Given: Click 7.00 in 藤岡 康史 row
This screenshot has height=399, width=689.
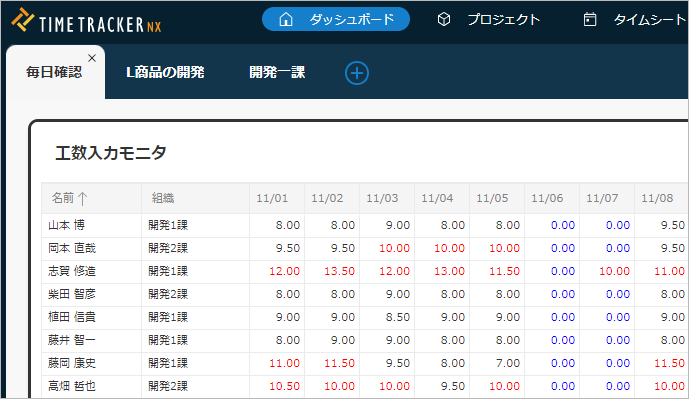Looking at the screenshot, I should tap(508, 363).
